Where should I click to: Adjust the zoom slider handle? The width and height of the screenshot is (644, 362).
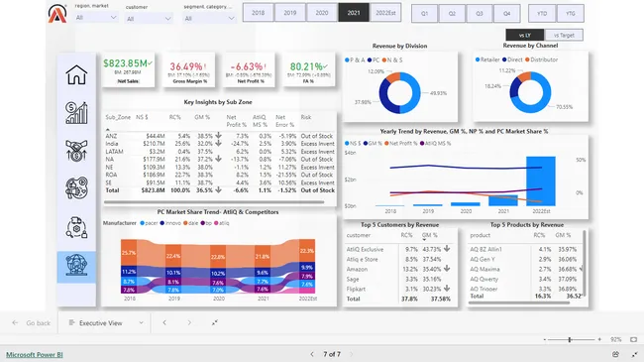point(570,339)
